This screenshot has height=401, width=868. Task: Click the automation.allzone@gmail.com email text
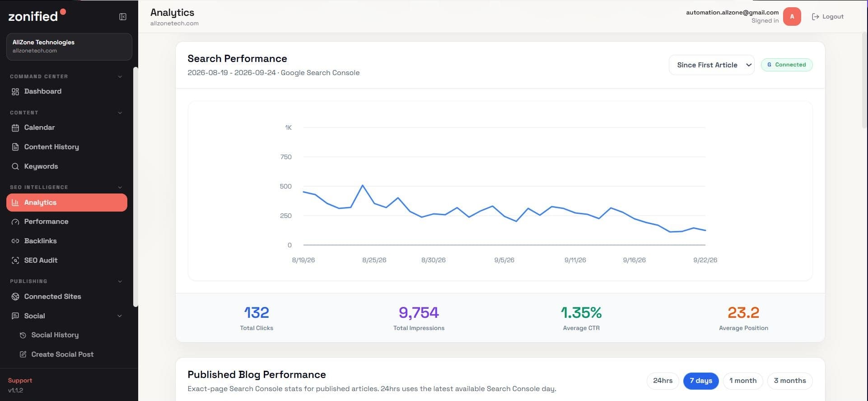(x=732, y=13)
